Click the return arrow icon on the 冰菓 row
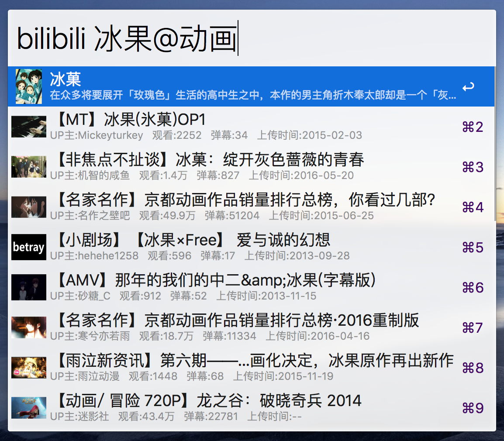 (468, 87)
